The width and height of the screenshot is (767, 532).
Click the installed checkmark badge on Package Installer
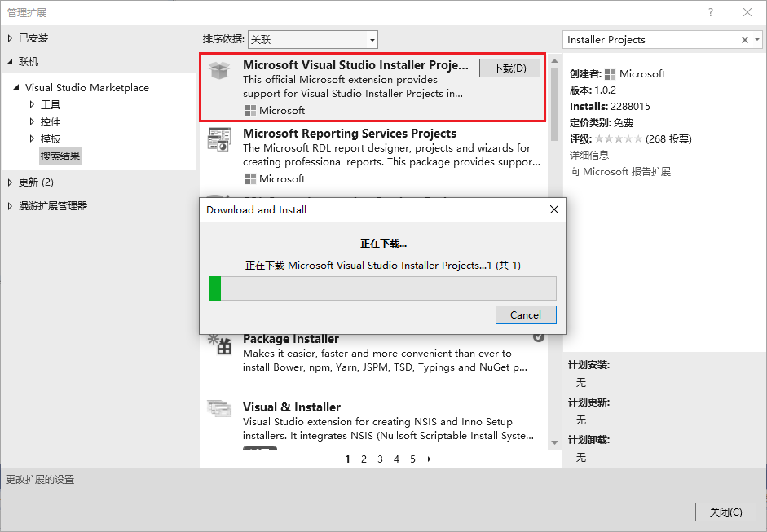point(539,336)
